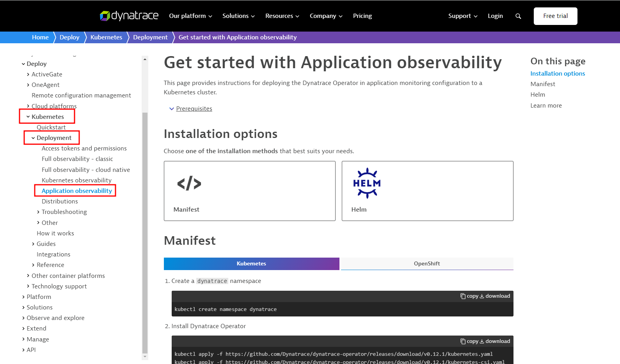Open Quickstart in sidebar
Screen dimensions: 620x364
point(51,127)
